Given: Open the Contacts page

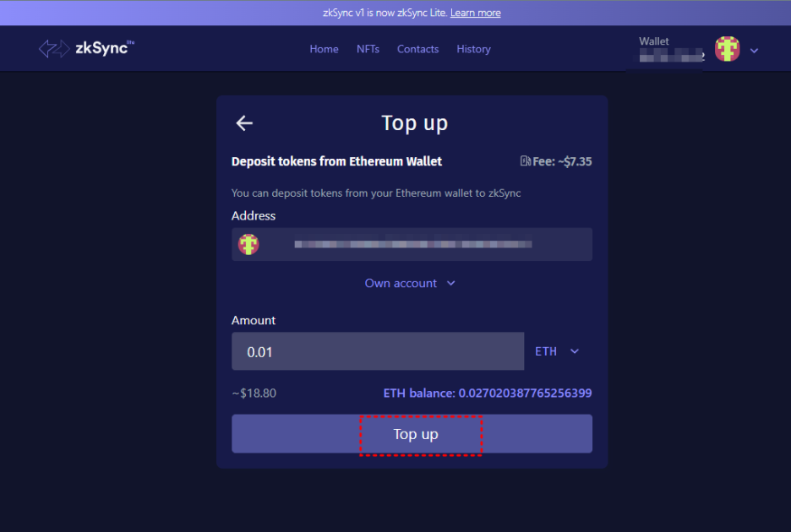Looking at the screenshot, I should pyautogui.click(x=417, y=49).
